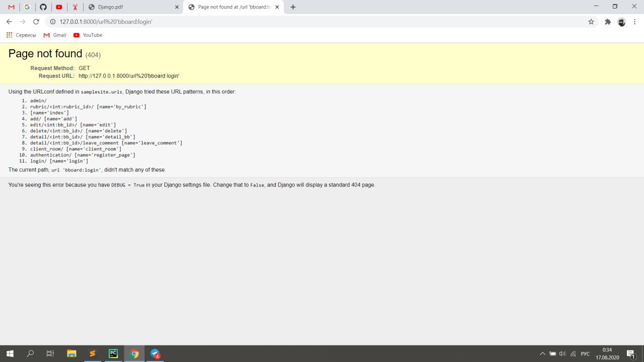This screenshot has width=644, height=362.
Task: Click the 'leave_comment' URL pattern row
Action: point(106,143)
